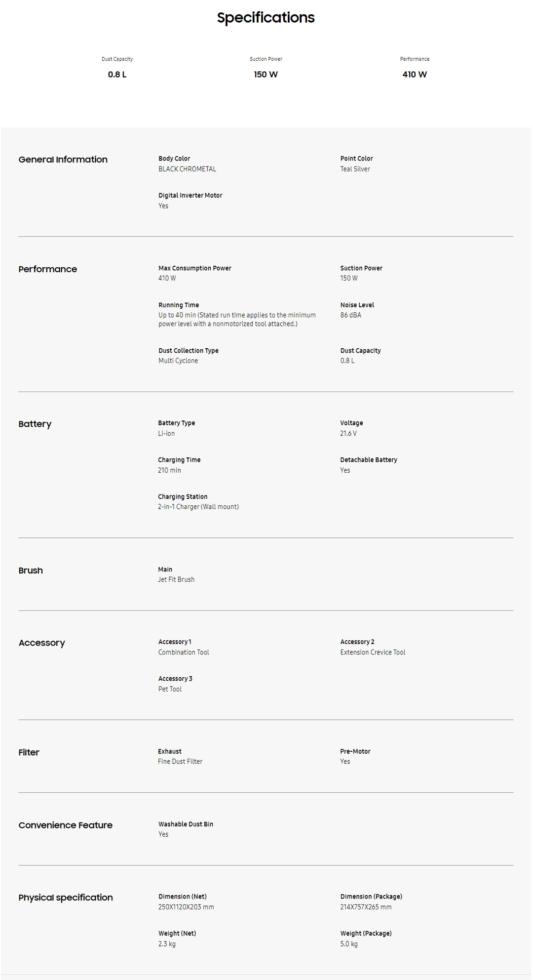Click the 21.6 V voltage value
This screenshot has height=980, width=533.
point(348,434)
